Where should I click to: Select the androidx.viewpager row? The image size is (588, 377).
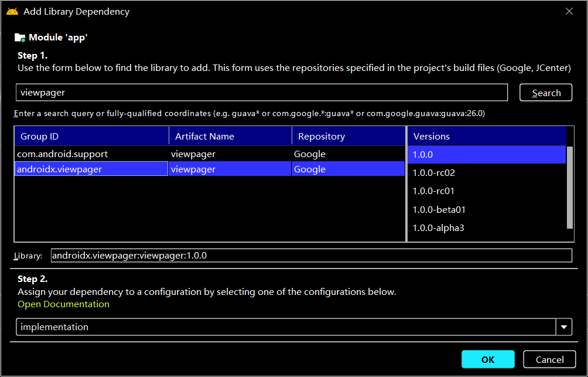pyautogui.click(x=210, y=169)
